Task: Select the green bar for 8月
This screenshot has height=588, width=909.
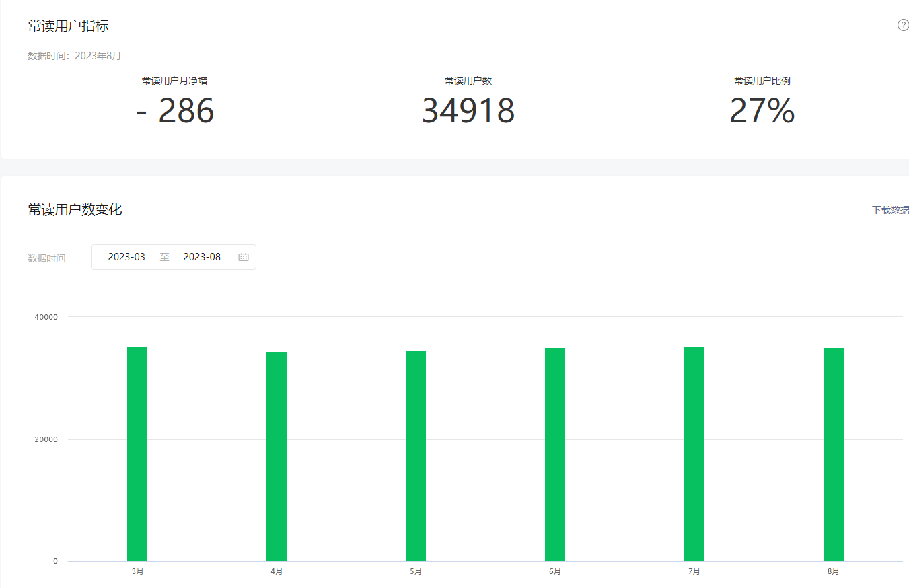Action: pos(834,455)
